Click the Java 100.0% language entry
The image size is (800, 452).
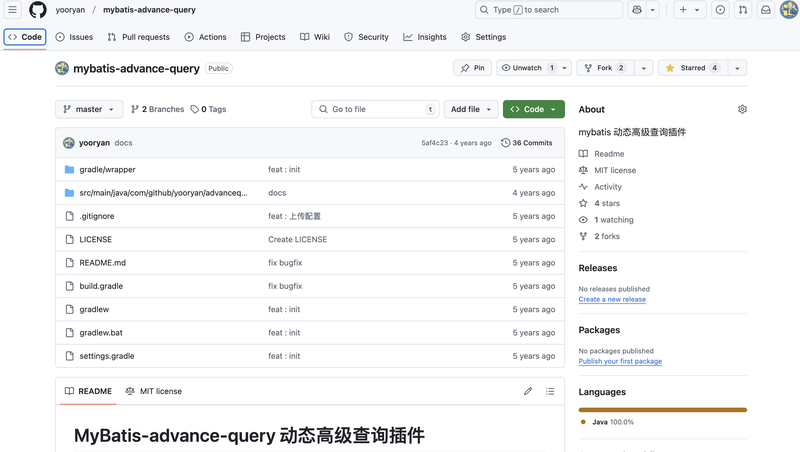[x=607, y=422]
